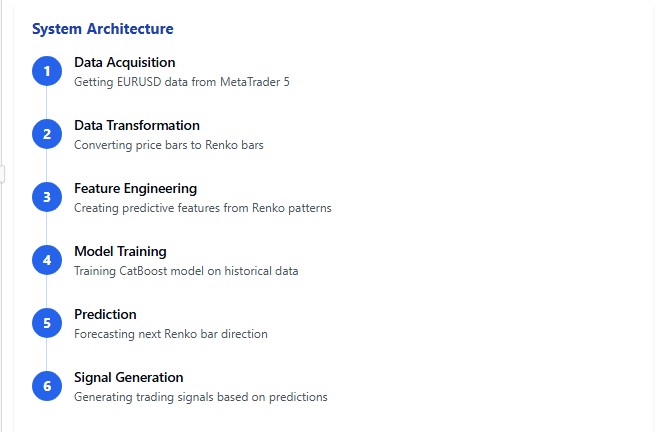Click the Model Training heading

point(120,251)
